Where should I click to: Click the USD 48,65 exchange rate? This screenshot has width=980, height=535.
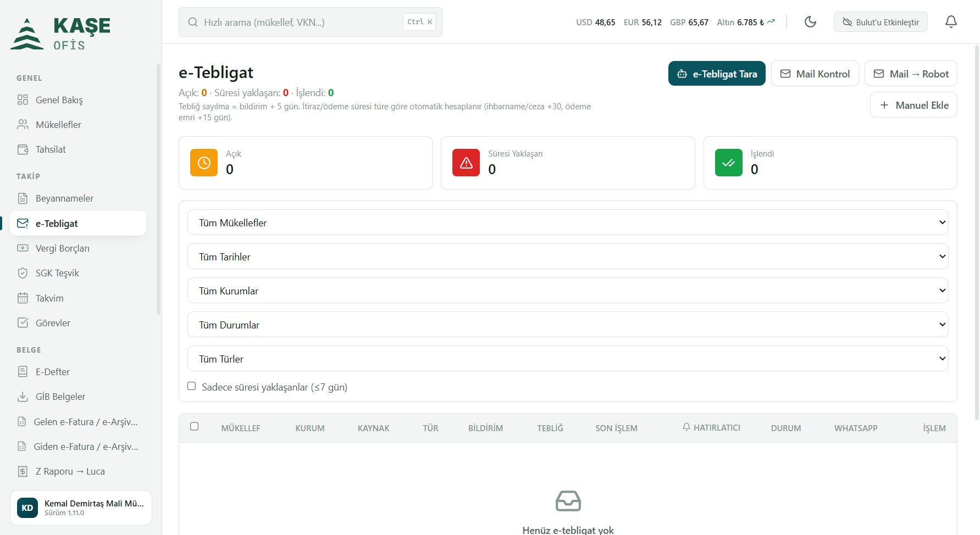tap(596, 23)
